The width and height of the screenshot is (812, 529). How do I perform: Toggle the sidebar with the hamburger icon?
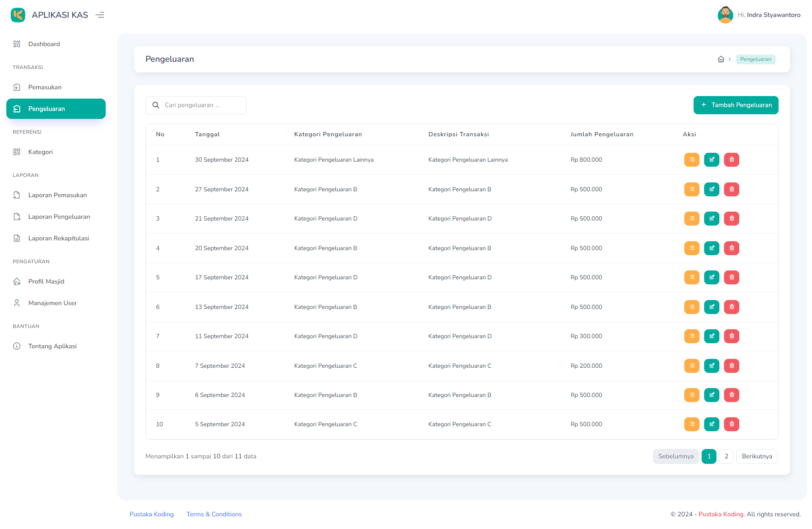point(100,15)
